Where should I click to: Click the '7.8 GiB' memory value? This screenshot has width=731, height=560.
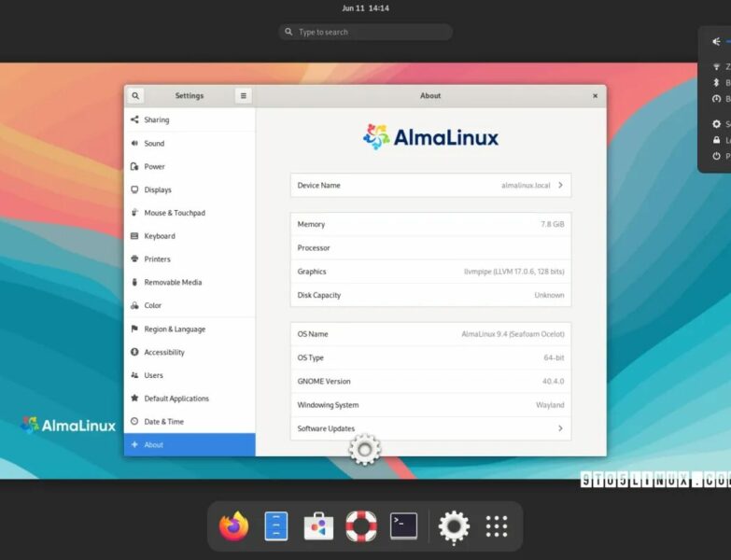click(x=553, y=225)
